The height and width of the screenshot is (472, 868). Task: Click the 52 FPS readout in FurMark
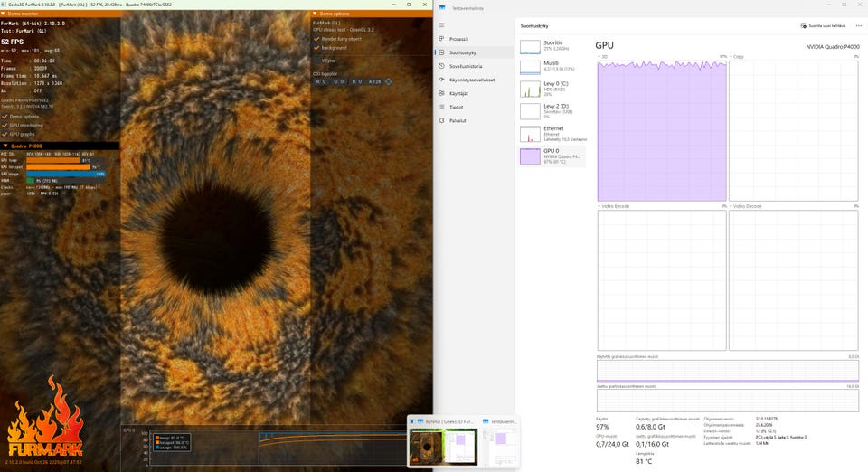point(12,42)
